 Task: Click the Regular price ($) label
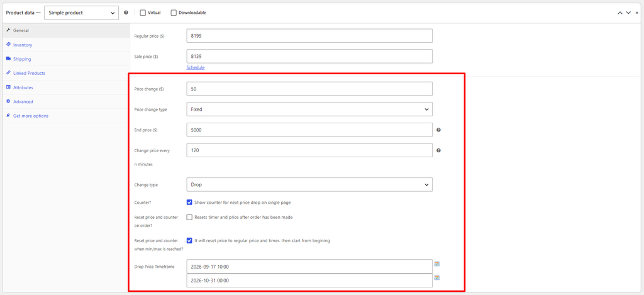pos(150,36)
